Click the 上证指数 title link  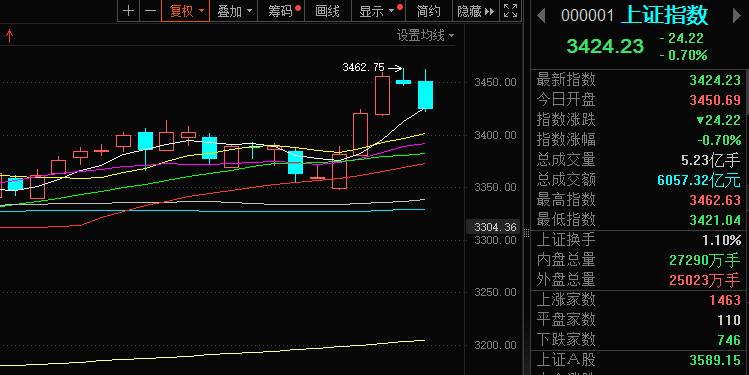(664, 15)
